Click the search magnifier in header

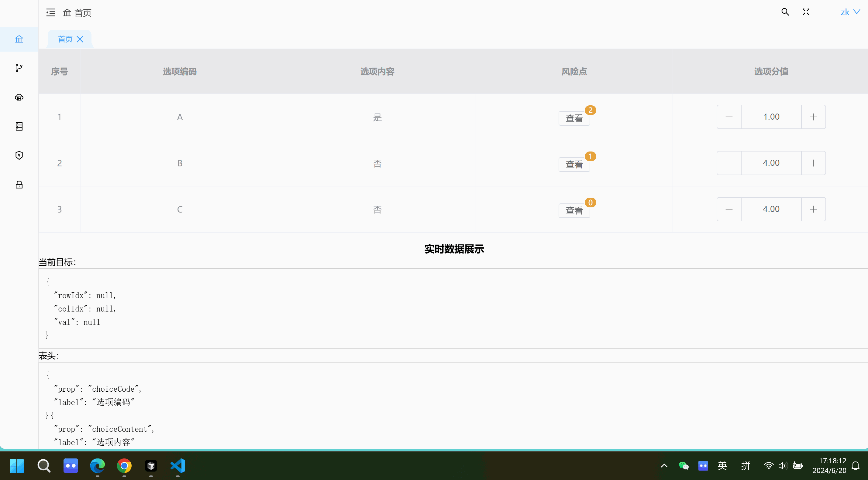785,12
